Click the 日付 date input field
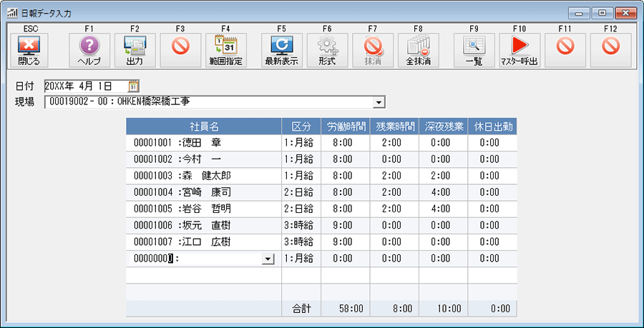Image resolution: width=644 pixels, height=328 pixels. point(79,86)
